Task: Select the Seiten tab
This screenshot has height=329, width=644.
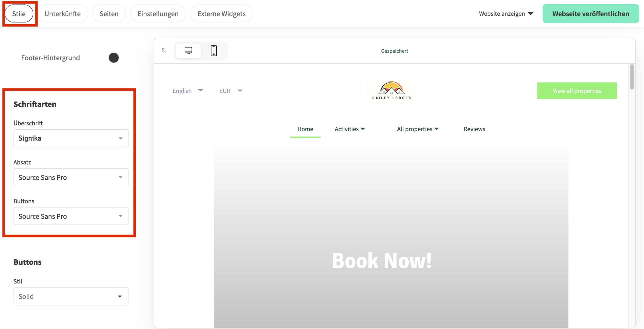Action: (109, 14)
